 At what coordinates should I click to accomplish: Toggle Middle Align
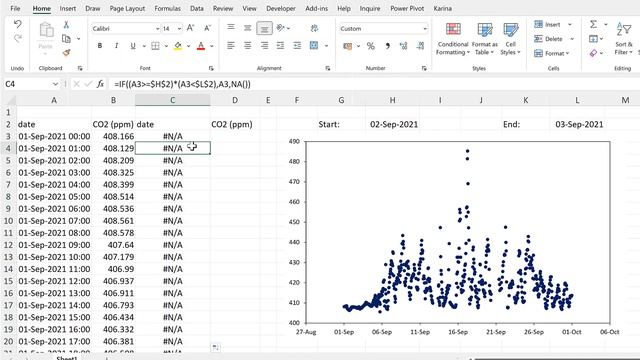(x=247, y=28)
